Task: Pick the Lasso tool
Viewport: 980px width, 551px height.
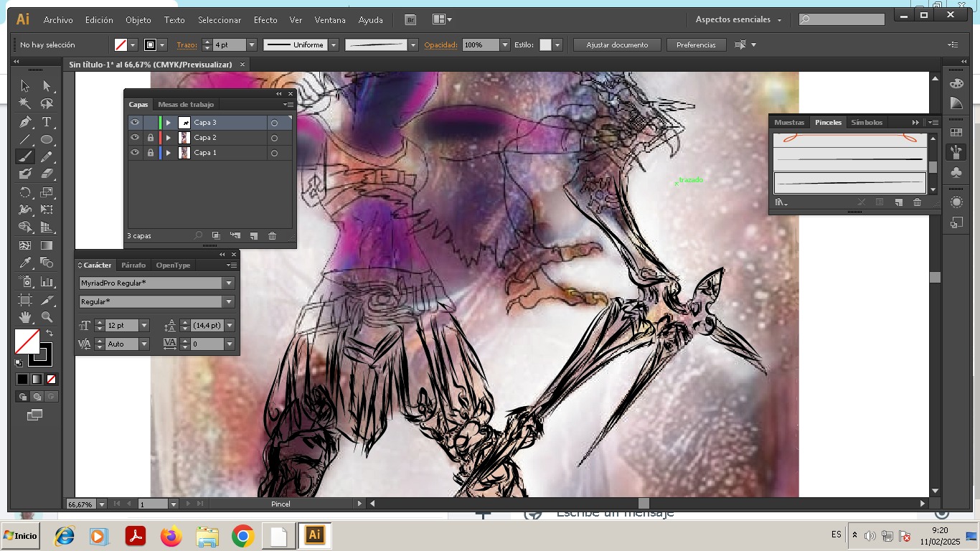Action: click(x=47, y=103)
